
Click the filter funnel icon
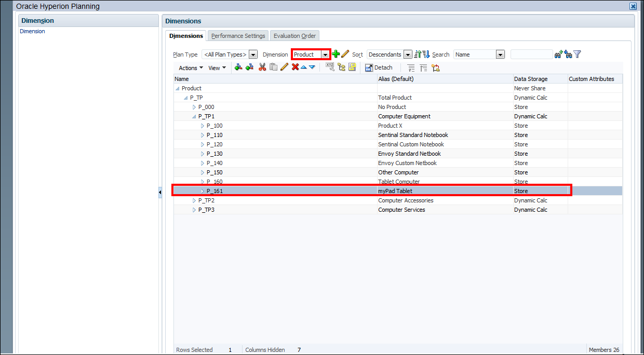tap(577, 54)
